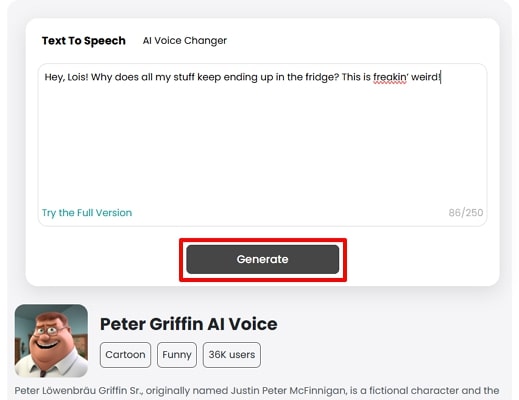
Task: Open the AI Voice Changer tab
Action: (x=185, y=41)
